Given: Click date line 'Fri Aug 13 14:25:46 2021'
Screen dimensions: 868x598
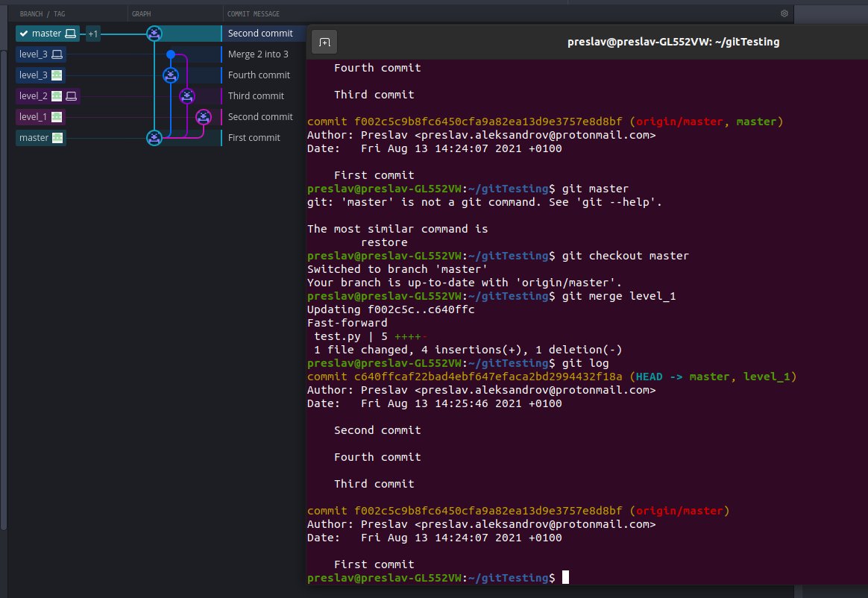Looking at the screenshot, I should [435, 403].
